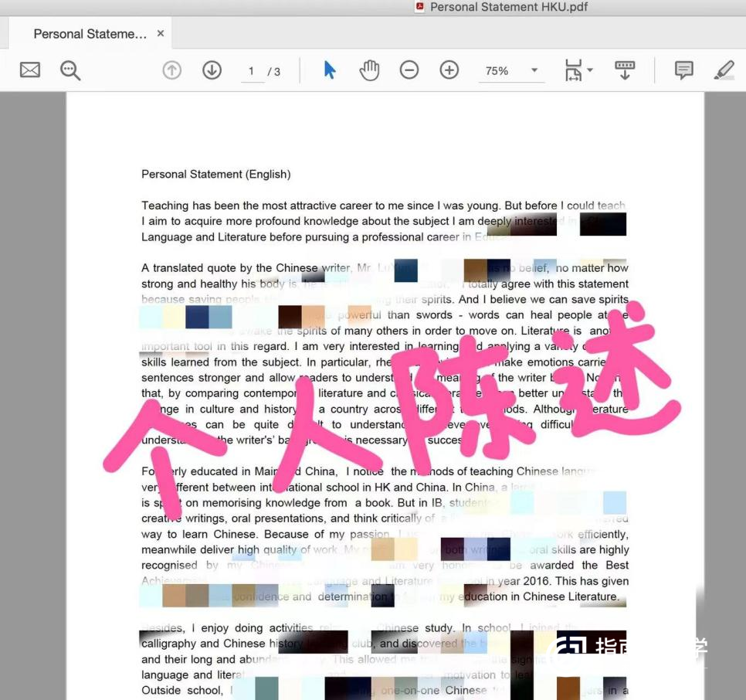The height and width of the screenshot is (700, 746).
Task: Activate the selection arrow tool
Action: 329,70
